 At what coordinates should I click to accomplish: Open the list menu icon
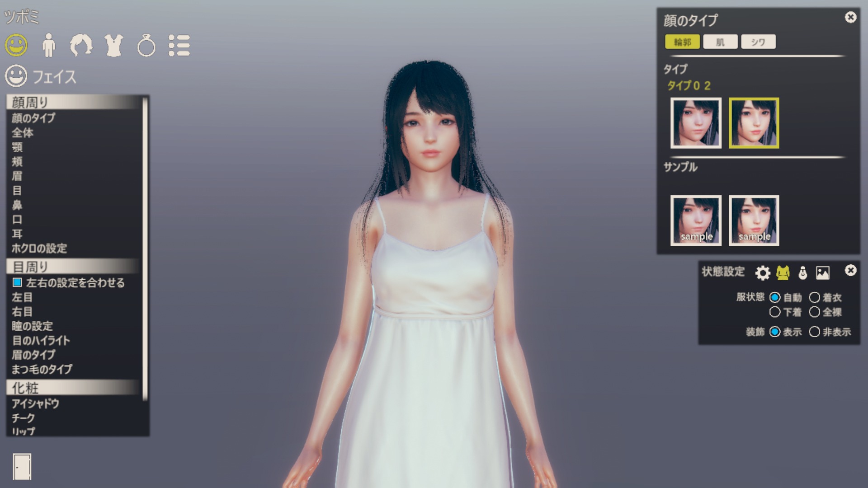179,45
